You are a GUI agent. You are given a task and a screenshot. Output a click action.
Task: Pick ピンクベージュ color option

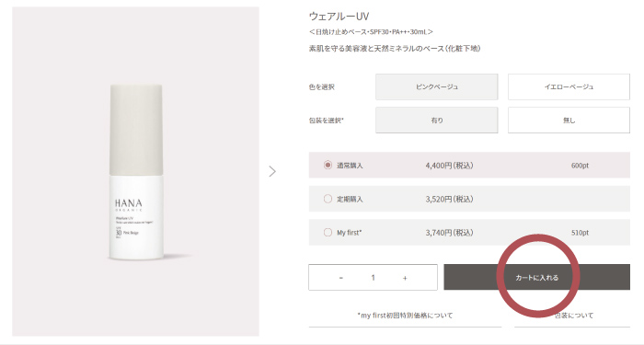click(x=437, y=86)
